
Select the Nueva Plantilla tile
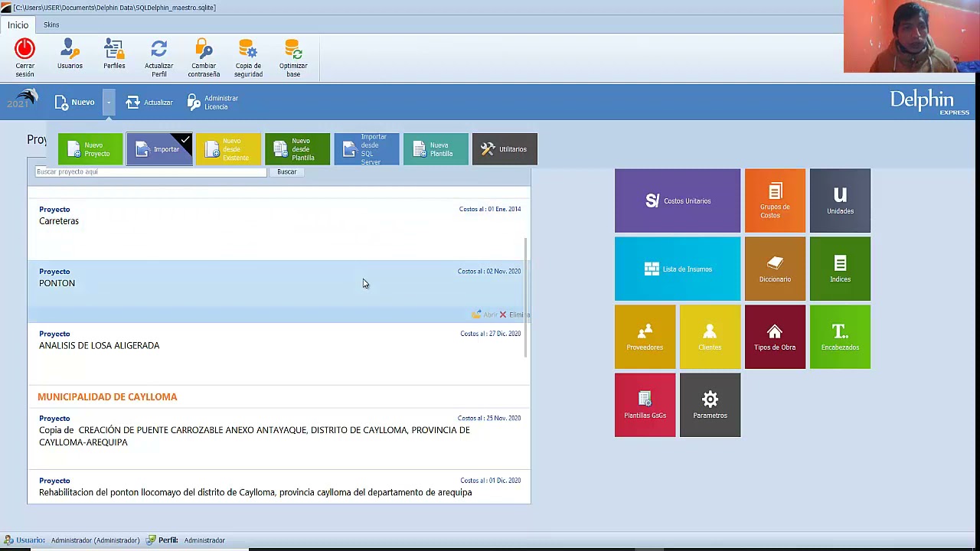pyautogui.click(x=436, y=149)
